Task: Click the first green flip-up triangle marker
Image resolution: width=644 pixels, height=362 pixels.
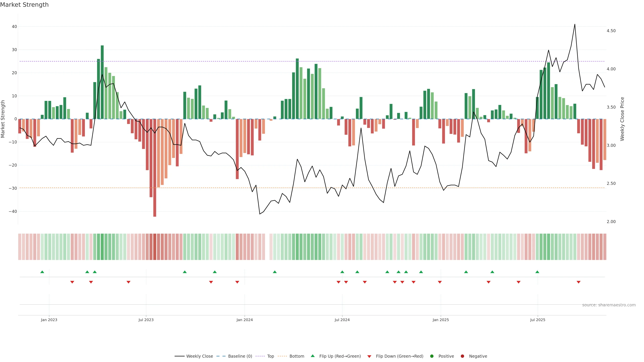Action: coord(42,272)
